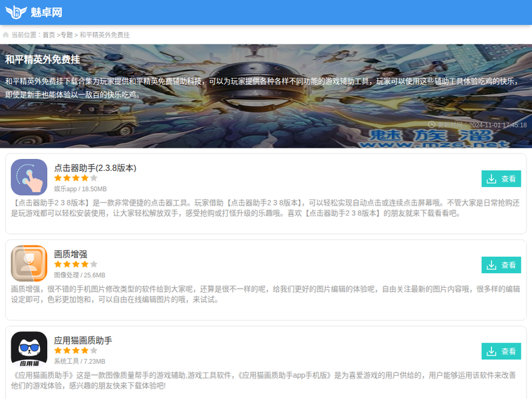
Task: Click the star rating of 点击器助手
Action: (76, 178)
